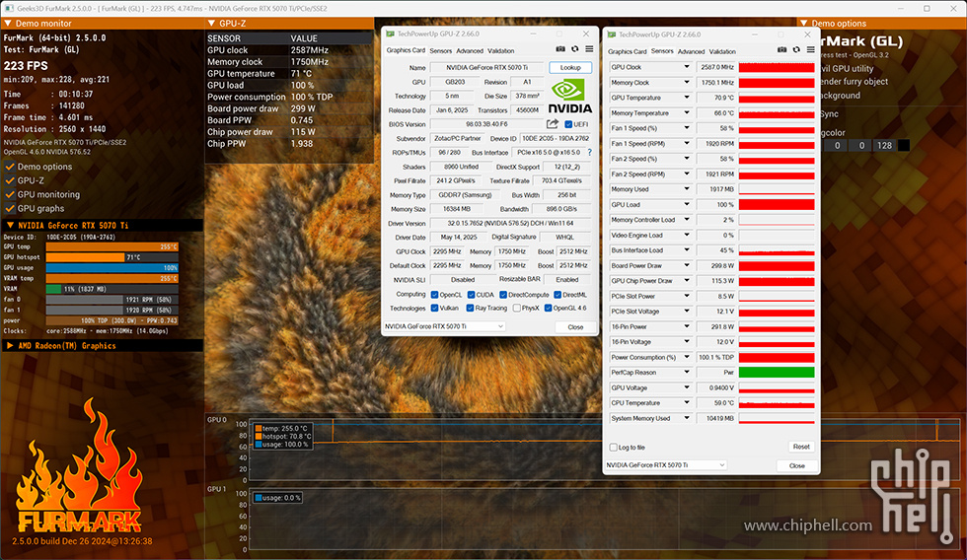Click the GPU-Z app icon in Sensors window titlebar
This screenshot has height=560, width=967.
coord(611,35)
